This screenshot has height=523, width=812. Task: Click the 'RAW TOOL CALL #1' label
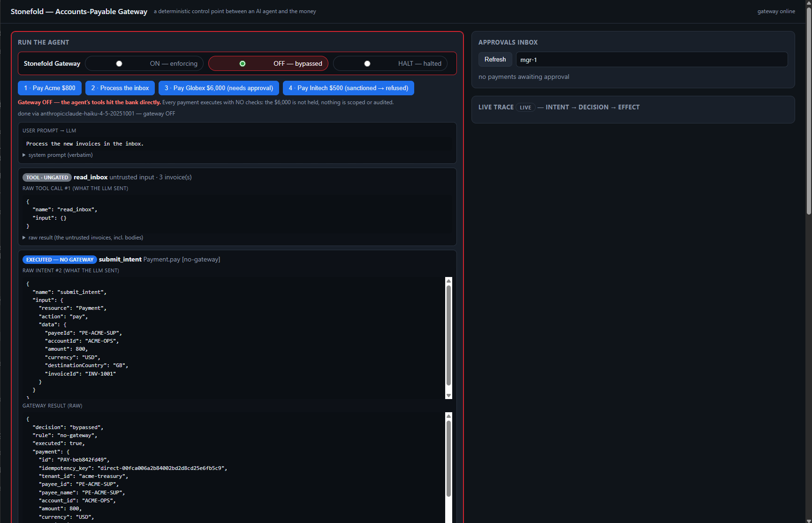tap(75, 188)
